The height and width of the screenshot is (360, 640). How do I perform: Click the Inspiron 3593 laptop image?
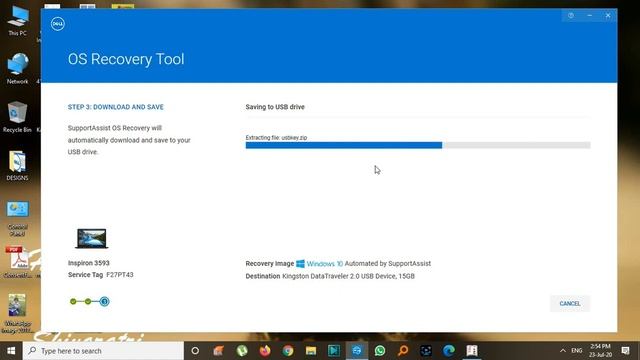(91, 238)
